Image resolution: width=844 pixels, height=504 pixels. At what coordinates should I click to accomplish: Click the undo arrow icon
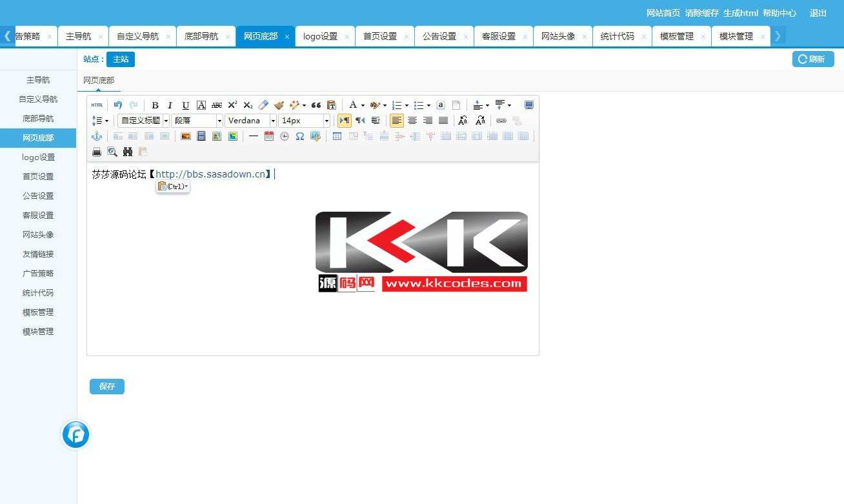[117, 105]
